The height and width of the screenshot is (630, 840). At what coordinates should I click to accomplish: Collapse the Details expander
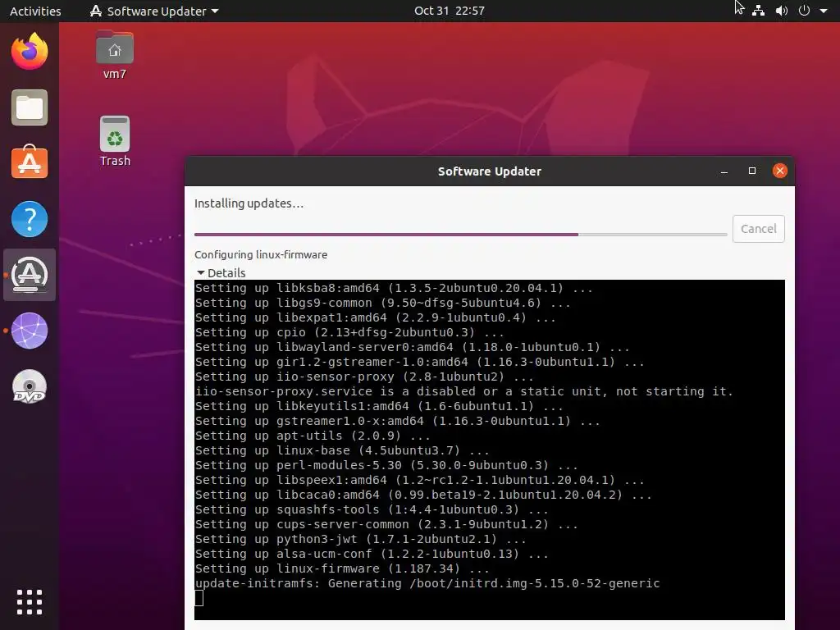pyautogui.click(x=221, y=272)
